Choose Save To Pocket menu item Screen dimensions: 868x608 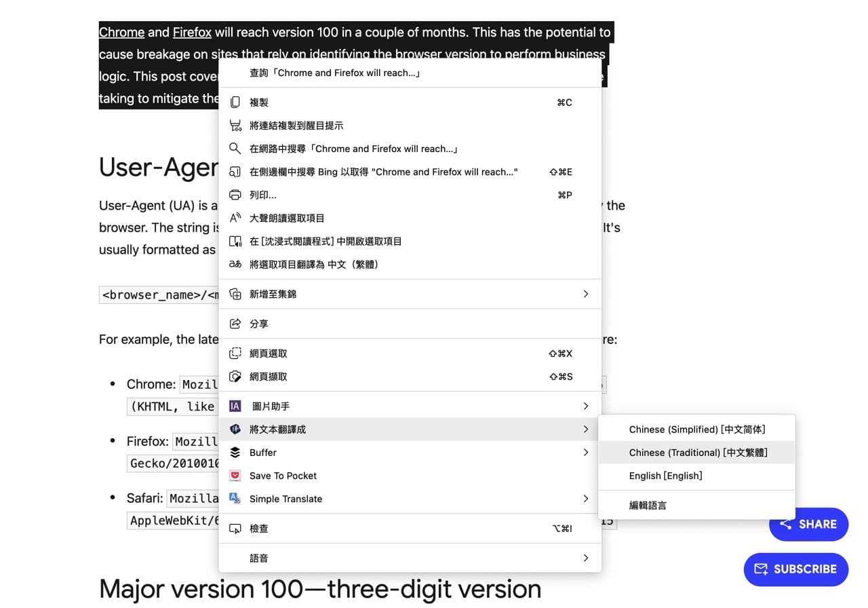pyautogui.click(x=410, y=476)
